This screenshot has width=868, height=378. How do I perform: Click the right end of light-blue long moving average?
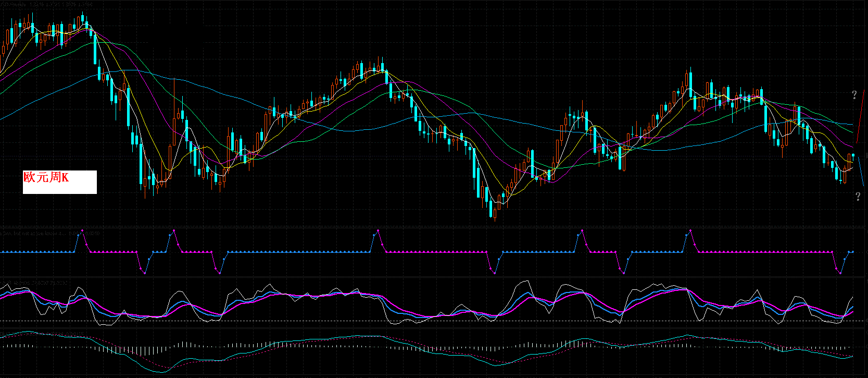point(852,125)
